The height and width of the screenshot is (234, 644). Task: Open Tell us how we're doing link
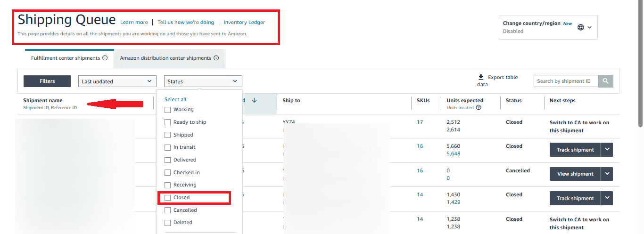pyautogui.click(x=186, y=22)
